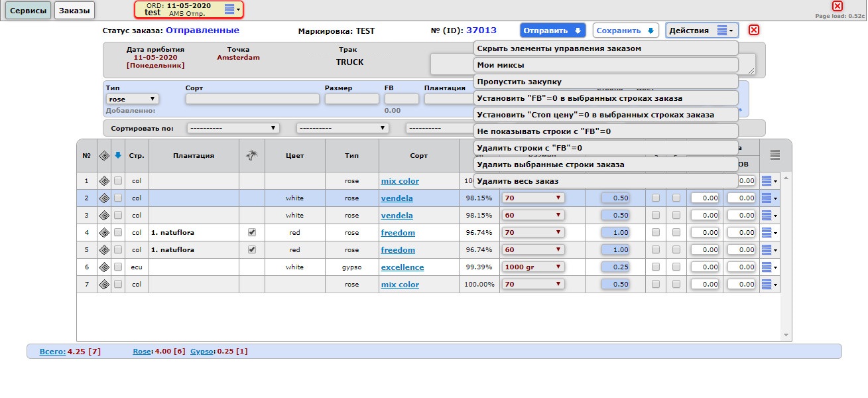
Task: Click the diamond icon in row 4
Action: click(x=104, y=233)
